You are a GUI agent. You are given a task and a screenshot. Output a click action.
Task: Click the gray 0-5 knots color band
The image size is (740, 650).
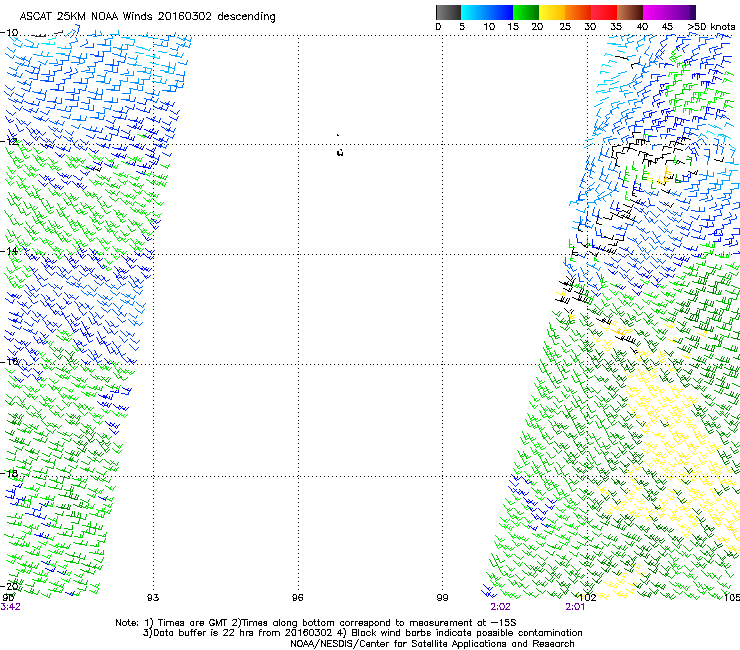[448, 12]
